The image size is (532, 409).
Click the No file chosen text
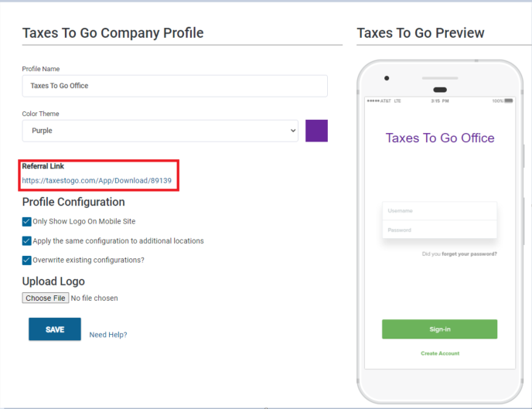coord(94,298)
